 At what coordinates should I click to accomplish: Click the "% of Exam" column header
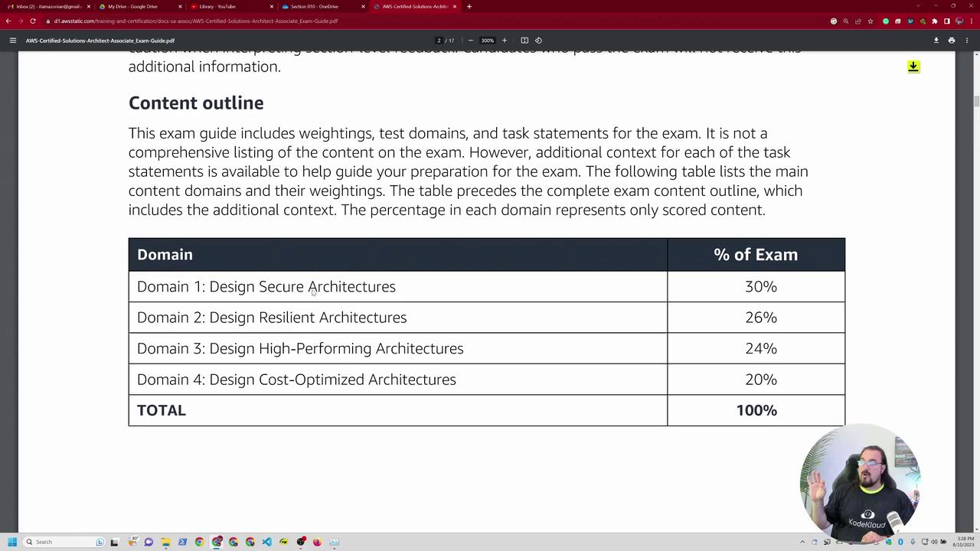point(756,255)
